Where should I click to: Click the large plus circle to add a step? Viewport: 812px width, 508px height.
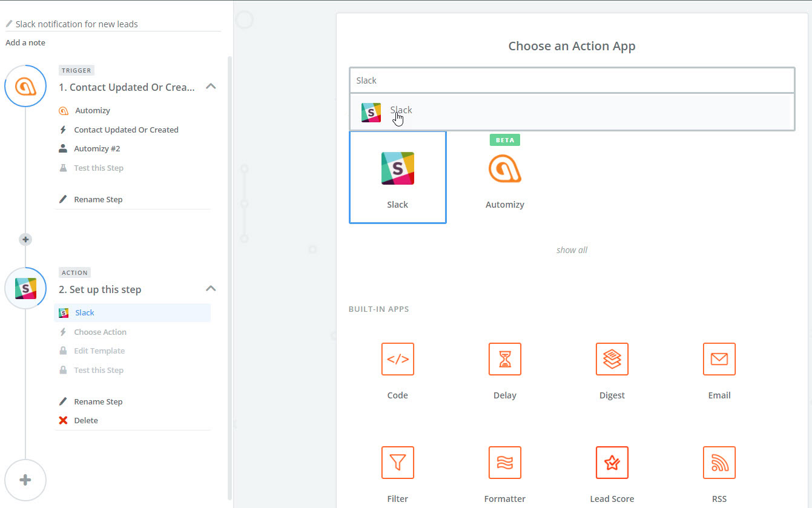[x=25, y=480]
